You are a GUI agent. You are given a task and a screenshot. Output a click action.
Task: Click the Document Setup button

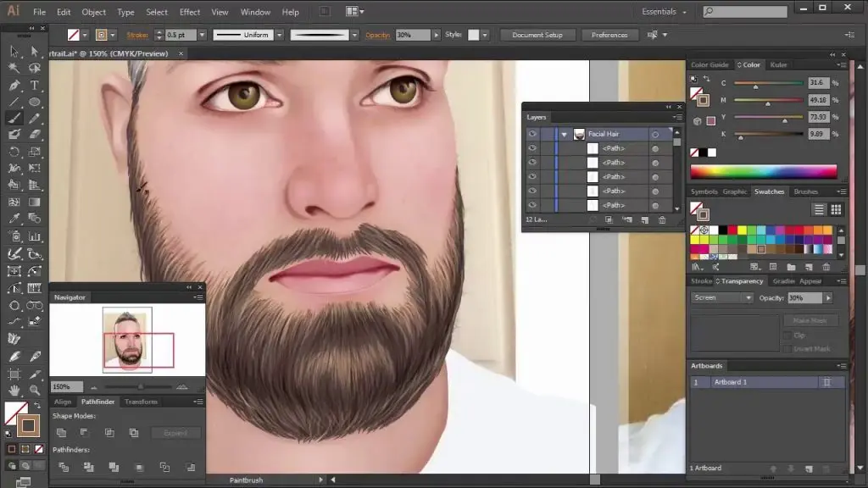537,35
